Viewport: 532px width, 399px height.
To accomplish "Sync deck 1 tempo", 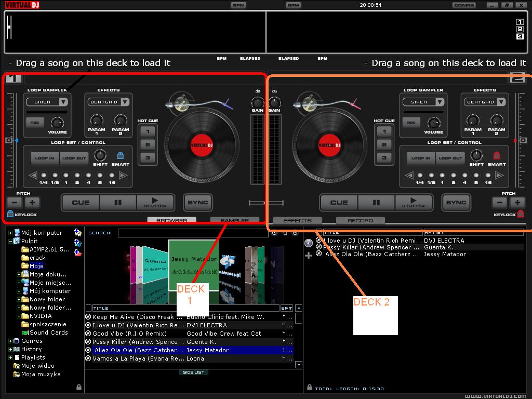I will pyautogui.click(x=198, y=203).
